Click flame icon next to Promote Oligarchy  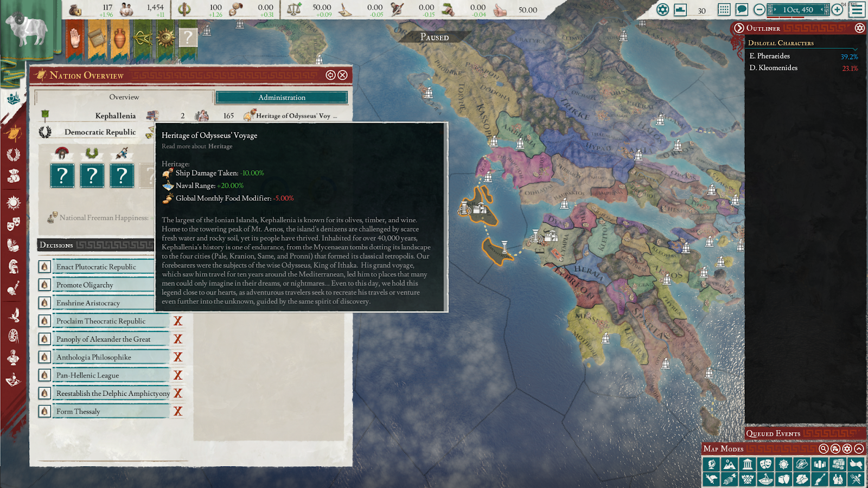[x=44, y=285]
